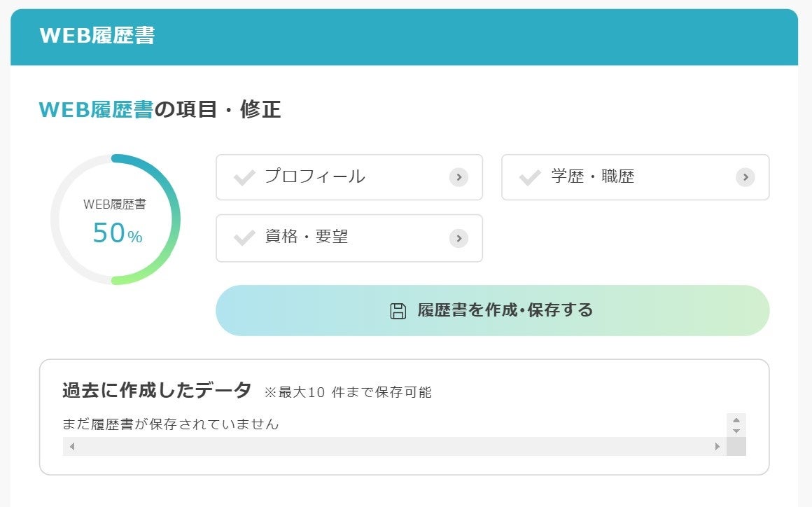Click the left arrow of horizontal scrollbar
This screenshot has height=507, width=812.
tap(71, 447)
